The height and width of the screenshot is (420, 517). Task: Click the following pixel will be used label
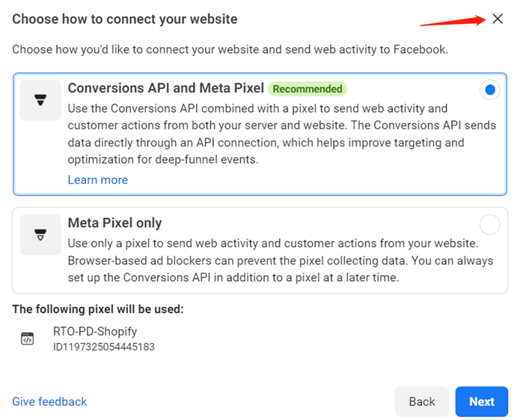coord(98,309)
